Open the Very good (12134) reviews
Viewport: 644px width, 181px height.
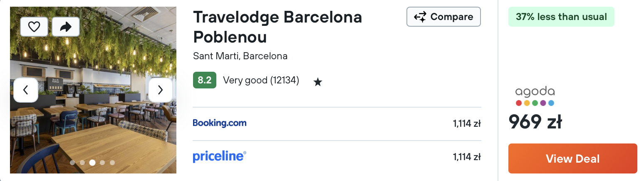[x=261, y=80]
